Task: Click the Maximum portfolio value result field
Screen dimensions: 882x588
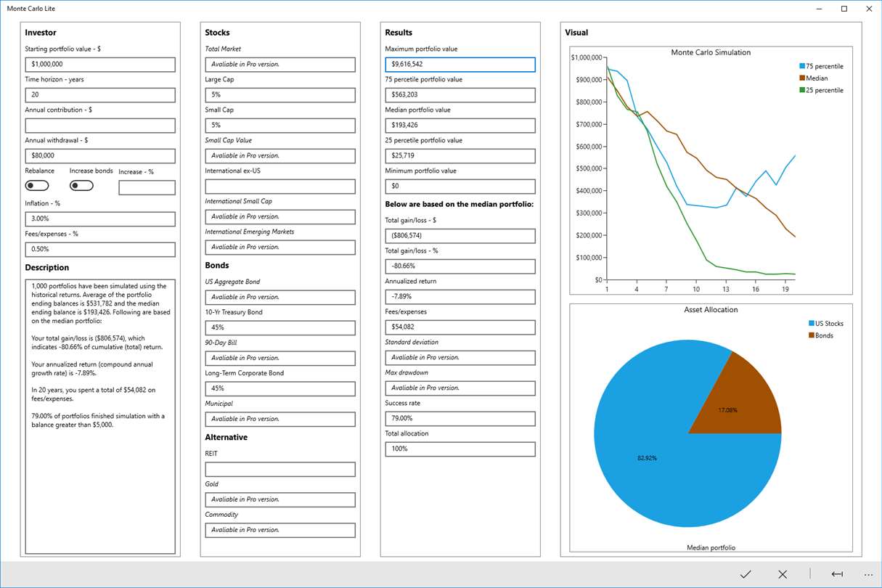Action: coord(460,65)
